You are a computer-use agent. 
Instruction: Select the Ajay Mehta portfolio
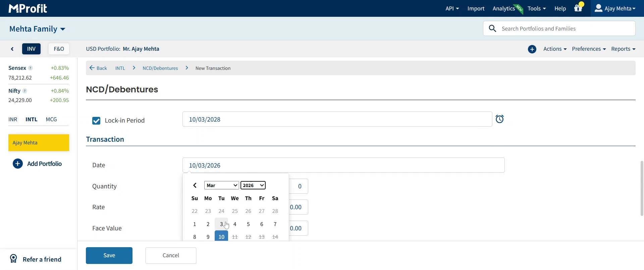click(39, 143)
